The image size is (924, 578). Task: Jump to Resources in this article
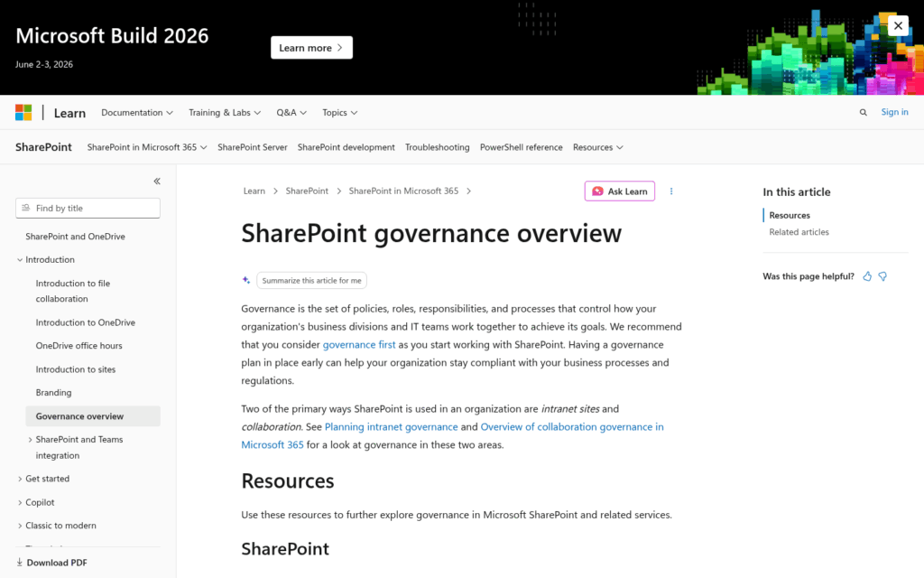point(789,215)
